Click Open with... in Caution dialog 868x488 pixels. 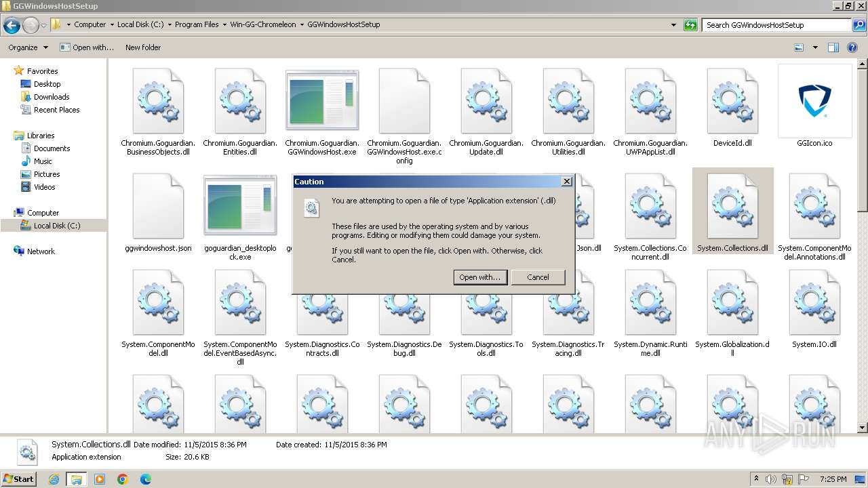tap(480, 277)
